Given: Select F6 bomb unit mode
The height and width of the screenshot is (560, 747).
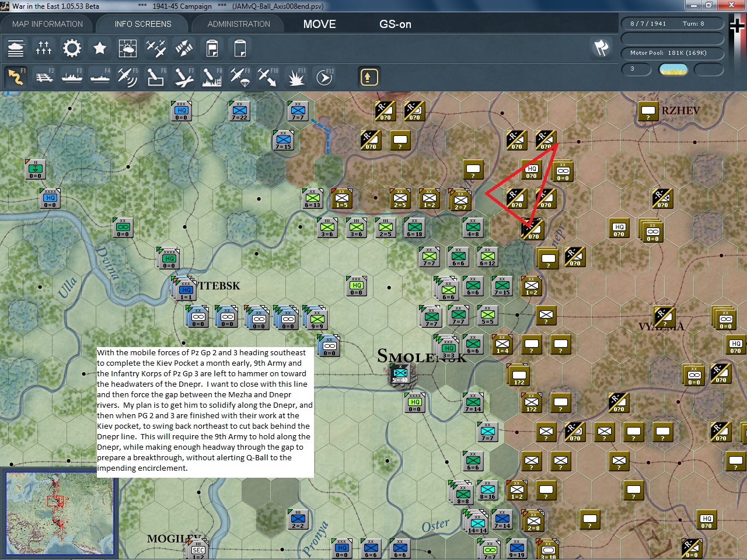Looking at the screenshot, I should point(156,77).
